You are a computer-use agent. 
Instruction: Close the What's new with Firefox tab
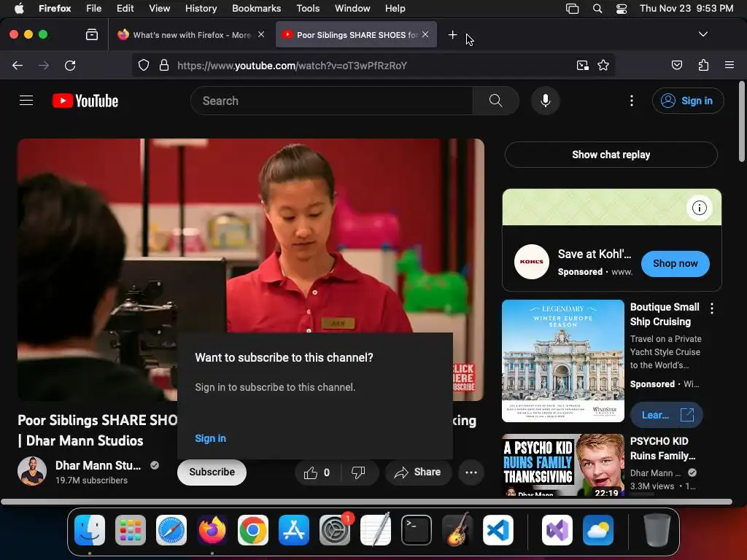coord(261,34)
